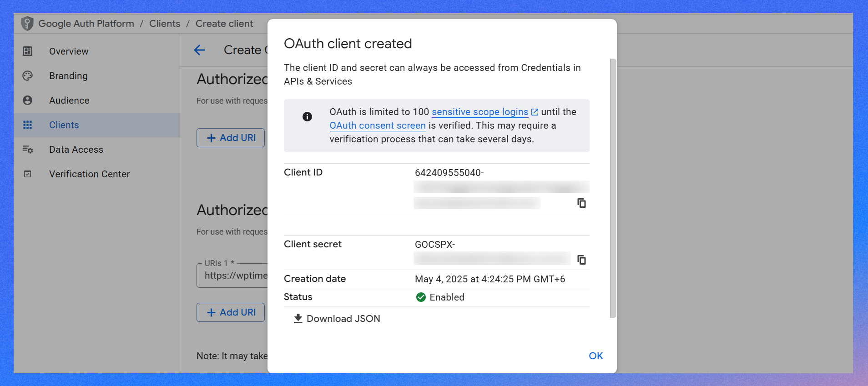
Task: Click the Clients grid icon
Action: coord(28,125)
